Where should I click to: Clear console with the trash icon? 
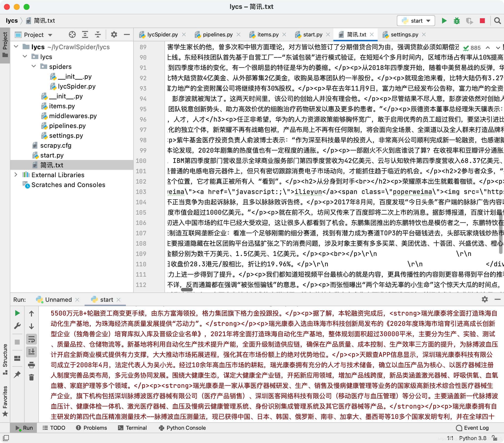31,377
